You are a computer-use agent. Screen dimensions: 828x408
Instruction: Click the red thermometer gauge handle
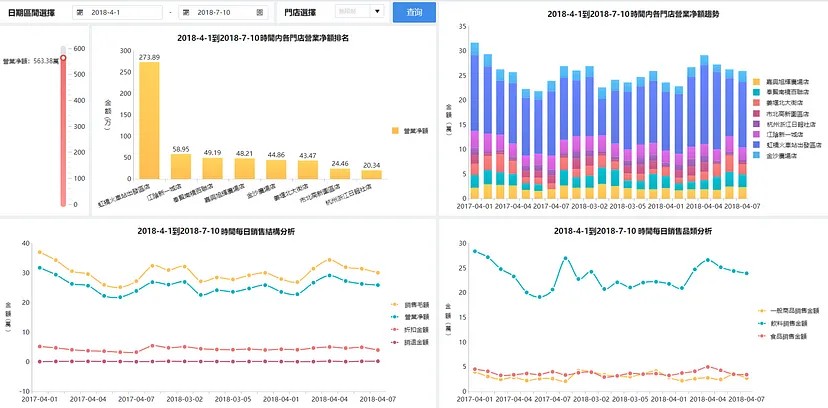tap(63, 58)
